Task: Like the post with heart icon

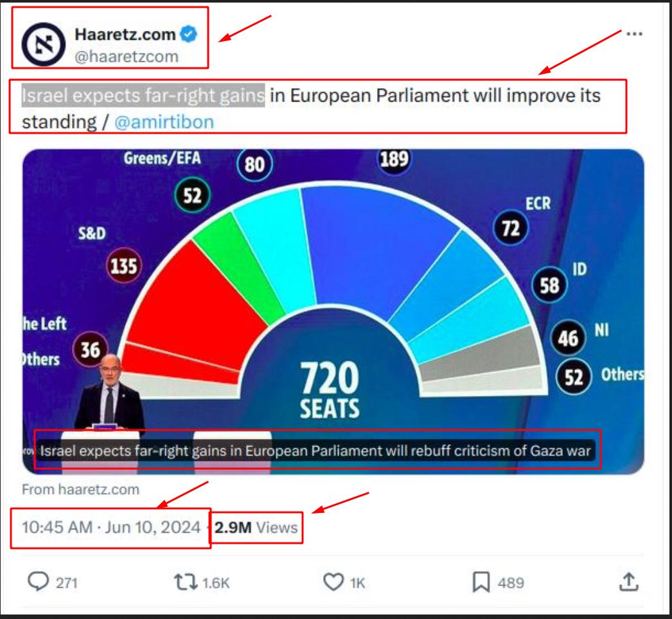Action: (x=333, y=582)
